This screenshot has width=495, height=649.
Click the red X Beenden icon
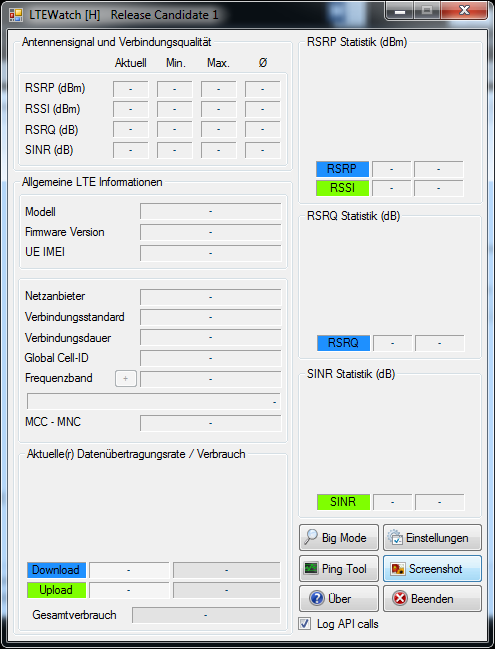[x=400, y=599]
